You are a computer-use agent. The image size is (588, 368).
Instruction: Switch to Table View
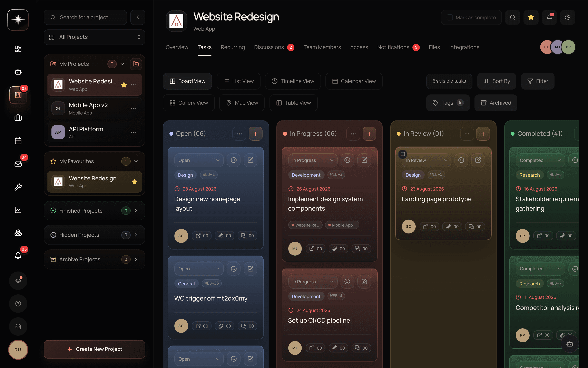point(293,103)
